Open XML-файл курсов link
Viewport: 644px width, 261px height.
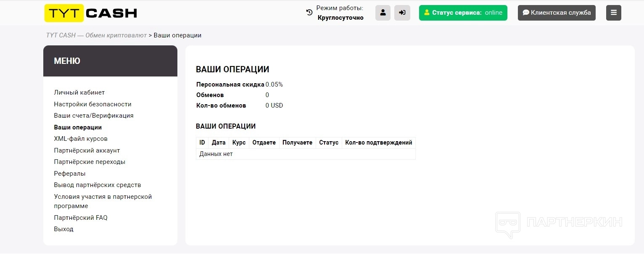81,139
